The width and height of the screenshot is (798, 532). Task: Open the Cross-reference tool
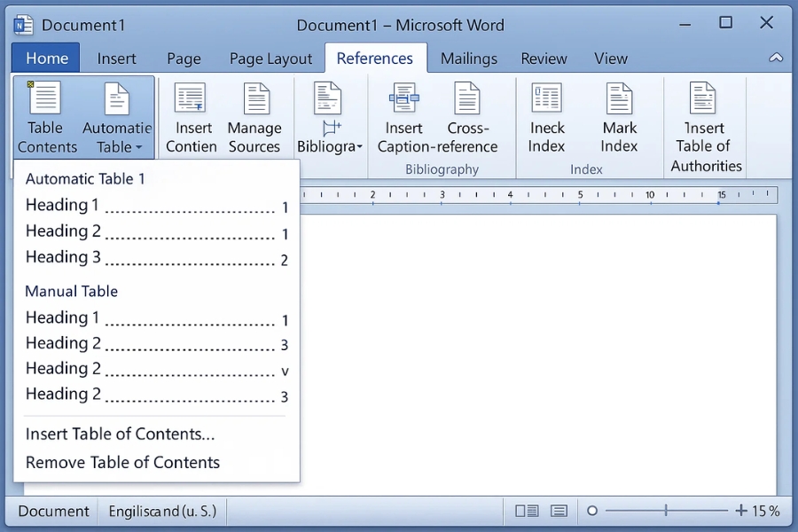[x=467, y=115]
